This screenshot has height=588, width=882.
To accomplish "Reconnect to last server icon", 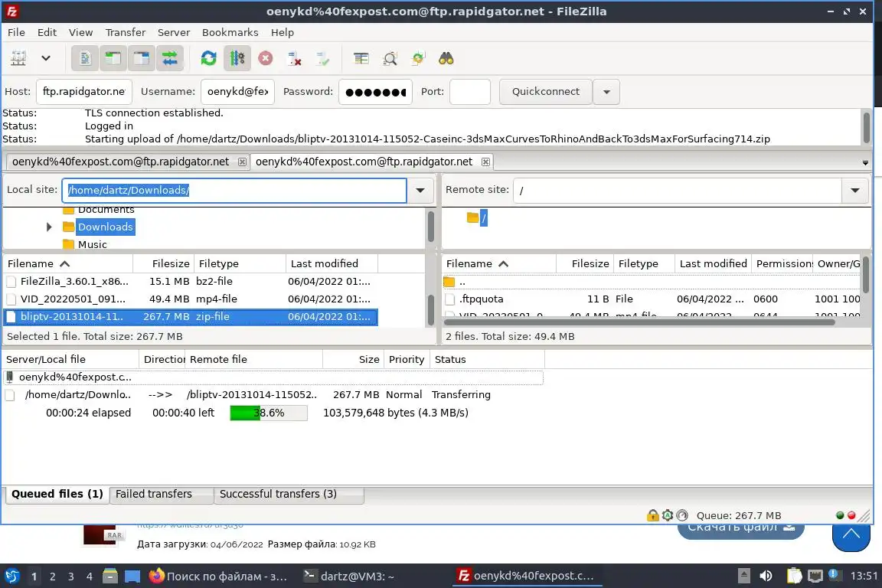I will pos(322,58).
